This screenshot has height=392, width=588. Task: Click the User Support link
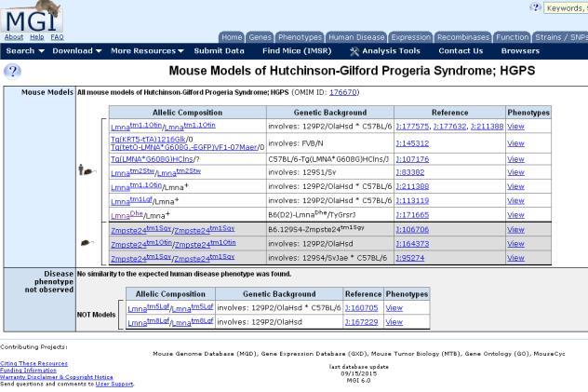pos(114,385)
